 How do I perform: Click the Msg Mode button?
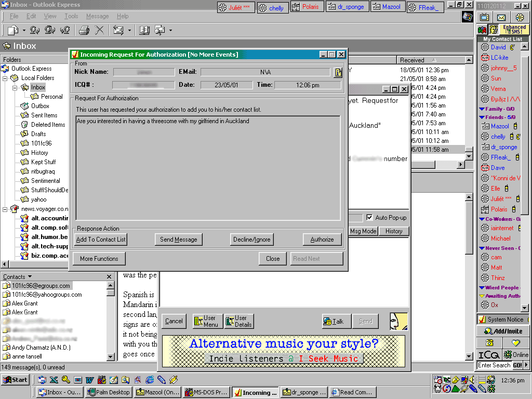(363, 231)
